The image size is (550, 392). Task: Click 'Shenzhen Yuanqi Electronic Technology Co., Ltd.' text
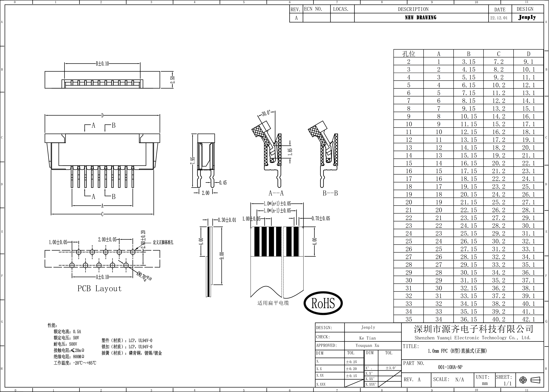click(472, 338)
